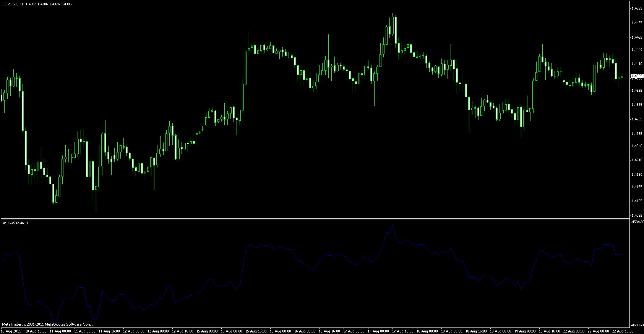Click the last candlestick on the chart
The height and width of the screenshot is (334, 644).
click(622, 77)
